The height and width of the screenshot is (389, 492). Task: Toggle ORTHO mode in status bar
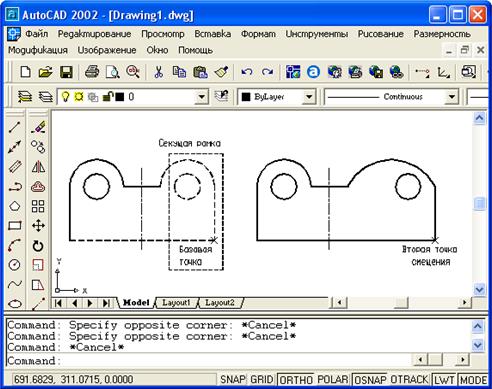click(x=296, y=379)
